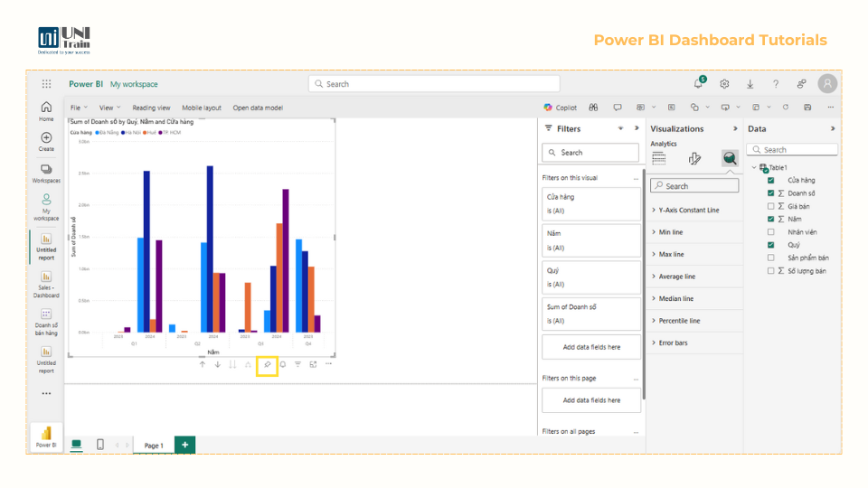
Task: Show more sidebar items ellipsis
Action: pos(46,393)
